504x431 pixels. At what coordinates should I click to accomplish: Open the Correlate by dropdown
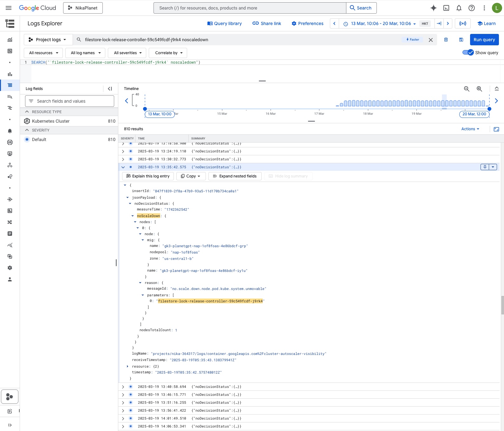pyautogui.click(x=169, y=53)
